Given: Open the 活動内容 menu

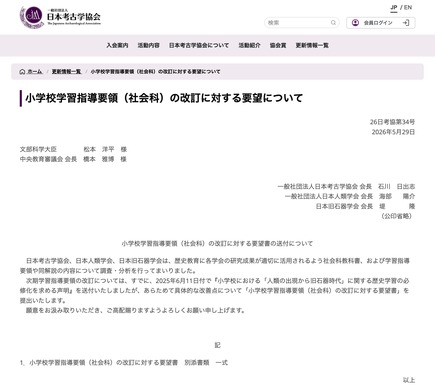Looking at the screenshot, I should (149, 45).
